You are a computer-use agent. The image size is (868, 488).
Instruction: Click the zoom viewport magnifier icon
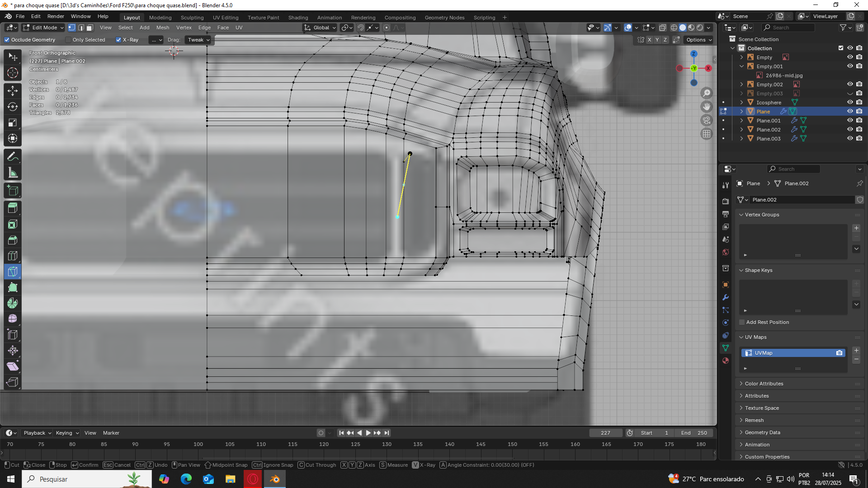[706, 93]
